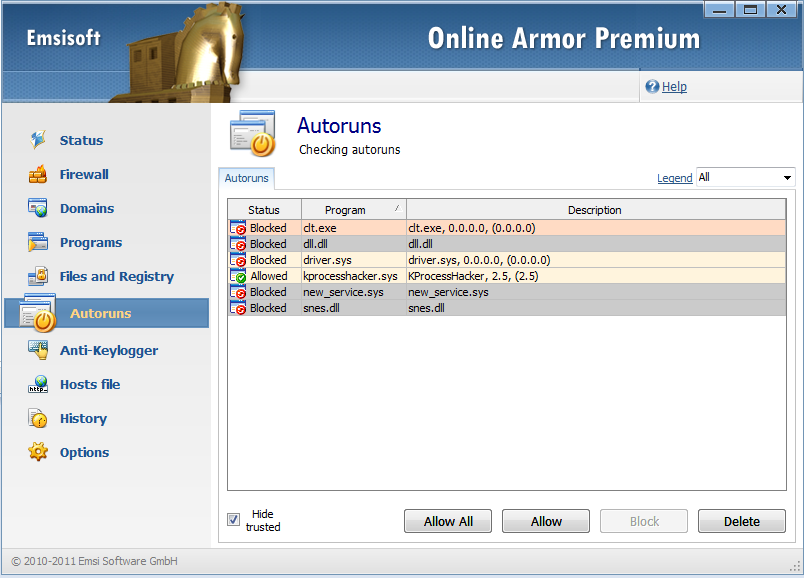Click blocked status icon of driver.sys row

(238, 260)
